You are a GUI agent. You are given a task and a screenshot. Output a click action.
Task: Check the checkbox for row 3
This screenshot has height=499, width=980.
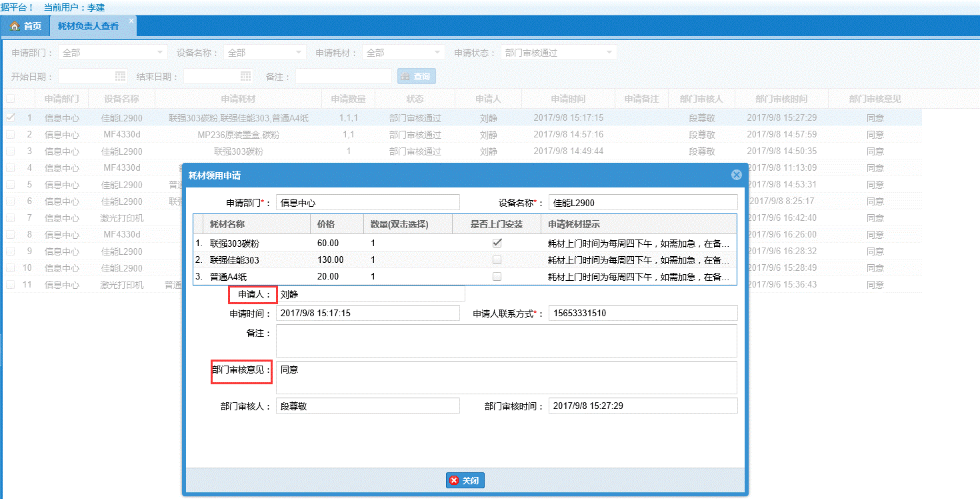click(10, 151)
